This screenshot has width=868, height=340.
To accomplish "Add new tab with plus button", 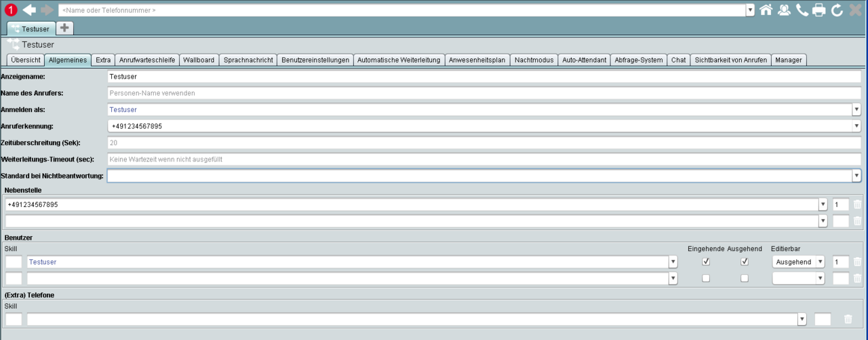I will tap(64, 29).
